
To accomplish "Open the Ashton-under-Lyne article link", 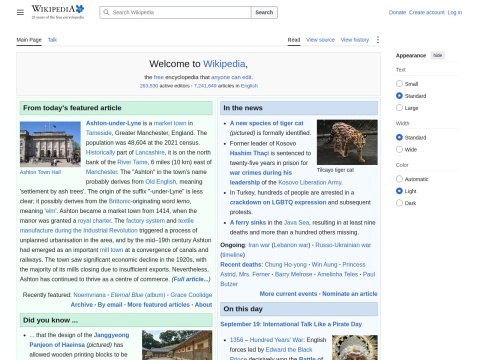I will coord(113,123).
